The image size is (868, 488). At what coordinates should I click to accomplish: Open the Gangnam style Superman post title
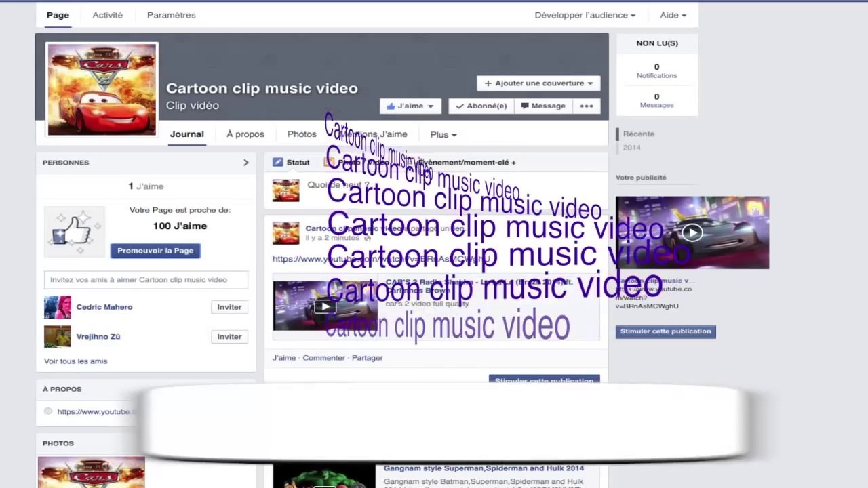pos(484,468)
